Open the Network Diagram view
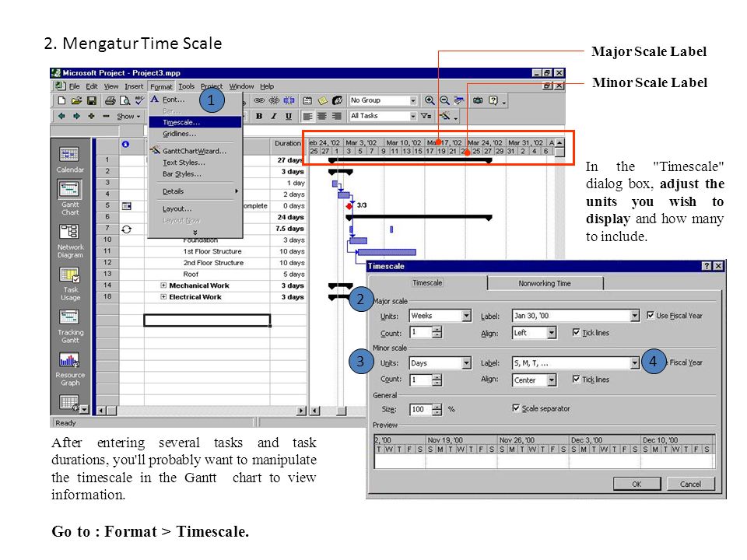Viewport: 747px width, 560px height. (x=70, y=241)
